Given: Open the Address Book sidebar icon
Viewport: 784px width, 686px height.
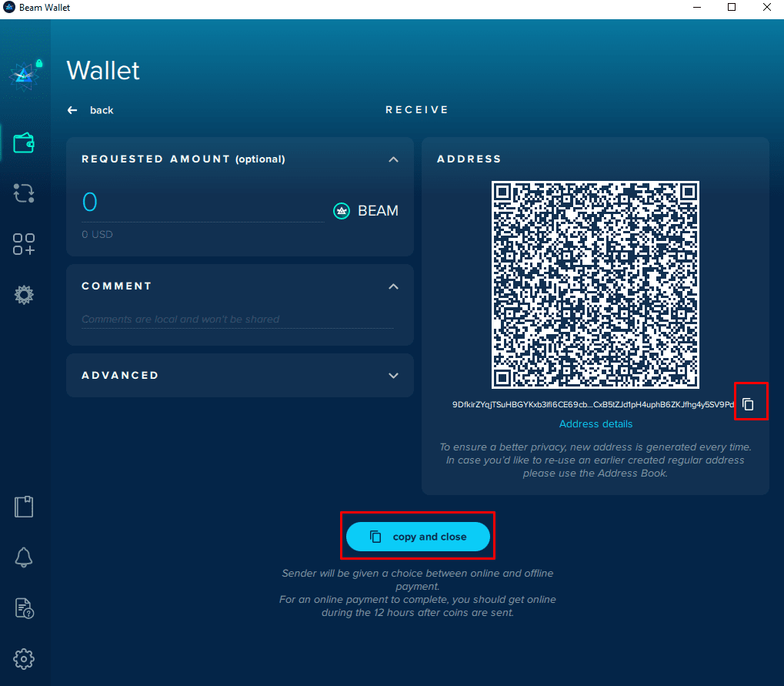Looking at the screenshot, I should coord(24,507).
